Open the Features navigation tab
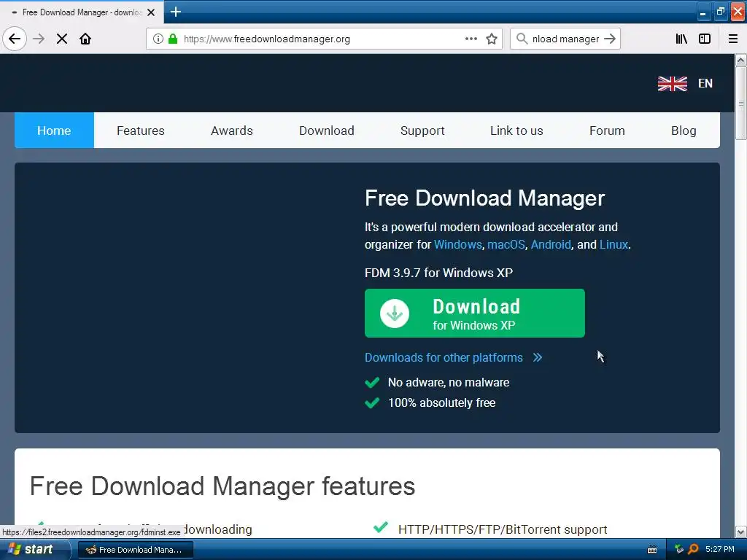 [x=141, y=131]
